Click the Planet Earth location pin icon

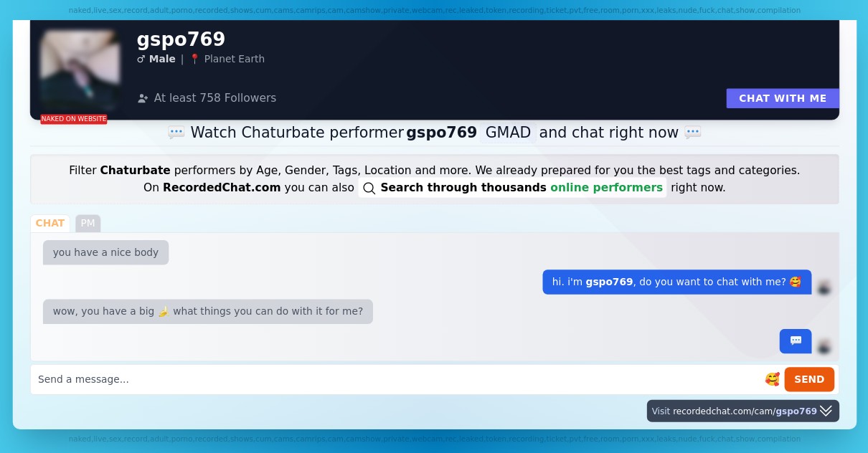pyautogui.click(x=194, y=59)
